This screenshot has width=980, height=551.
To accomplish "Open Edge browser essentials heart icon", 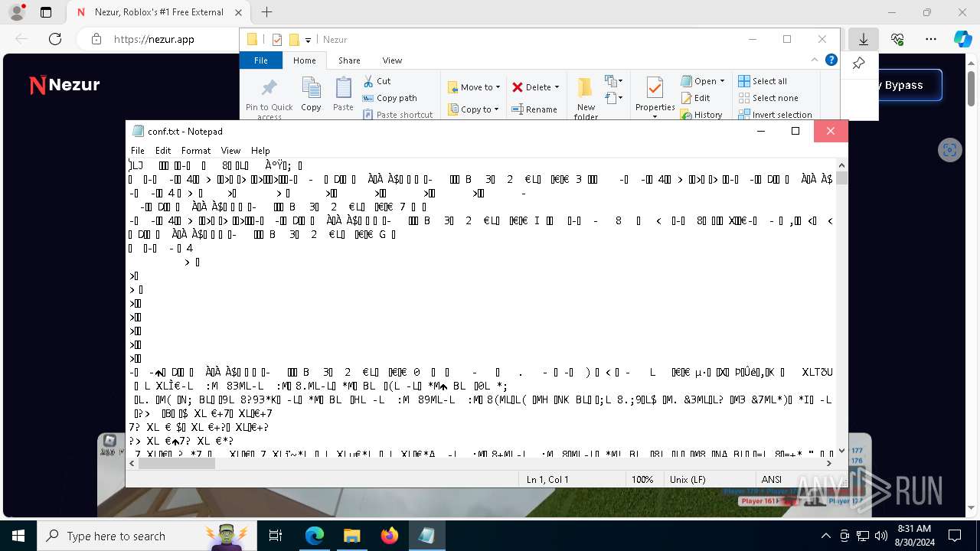I will tap(897, 39).
